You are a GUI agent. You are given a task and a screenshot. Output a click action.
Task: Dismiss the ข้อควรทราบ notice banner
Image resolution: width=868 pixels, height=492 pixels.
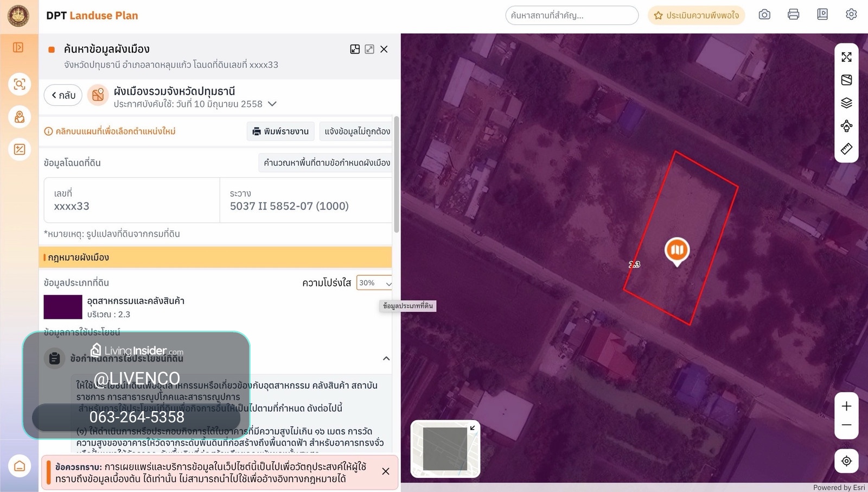tap(386, 471)
